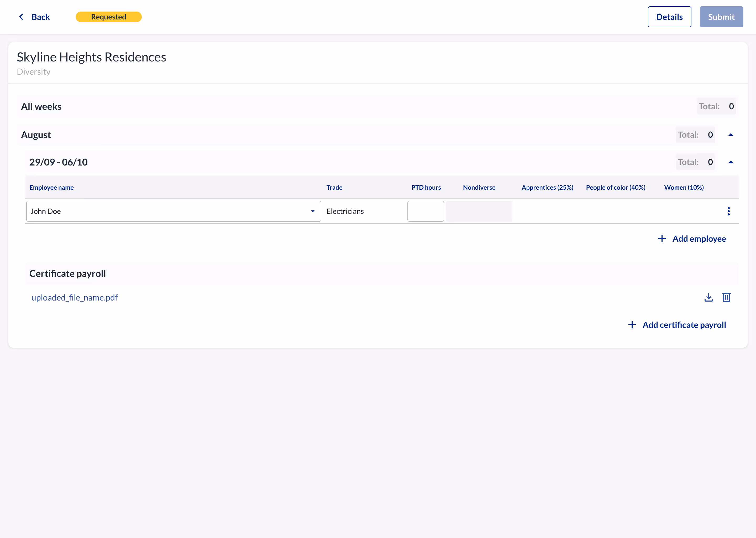
Task: Open the Details view
Action: click(669, 17)
